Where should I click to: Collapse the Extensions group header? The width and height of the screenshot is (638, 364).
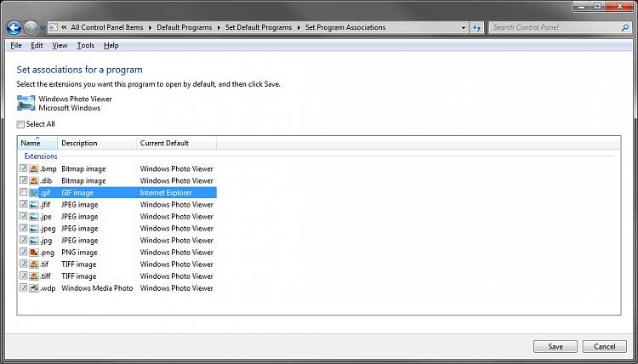pyautogui.click(x=41, y=156)
